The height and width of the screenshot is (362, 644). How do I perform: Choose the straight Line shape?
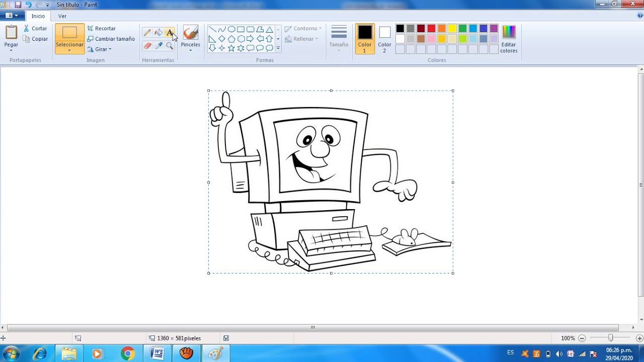pos(212,29)
